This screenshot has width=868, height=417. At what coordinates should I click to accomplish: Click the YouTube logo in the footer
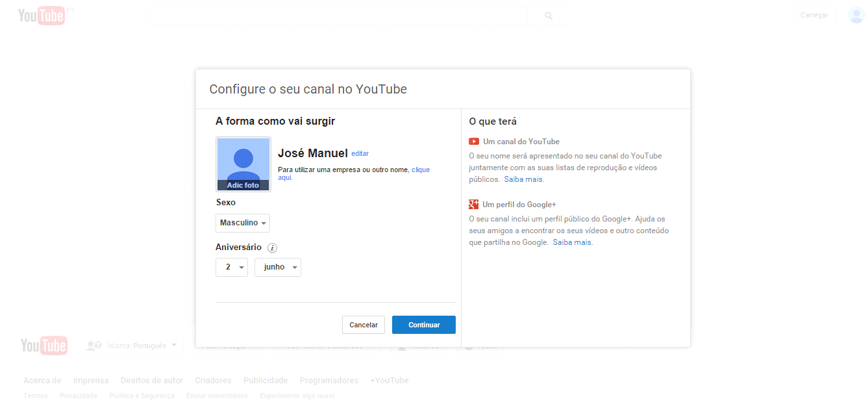[x=43, y=346]
